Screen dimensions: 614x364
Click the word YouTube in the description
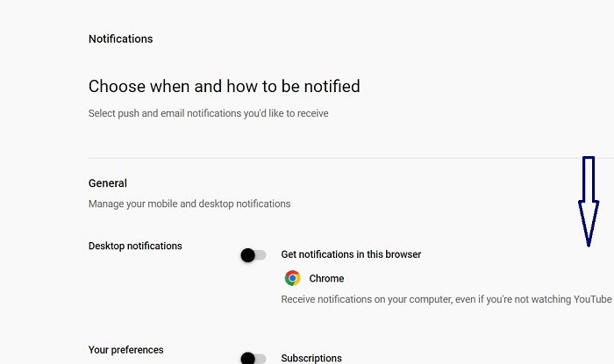coord(592,299)
